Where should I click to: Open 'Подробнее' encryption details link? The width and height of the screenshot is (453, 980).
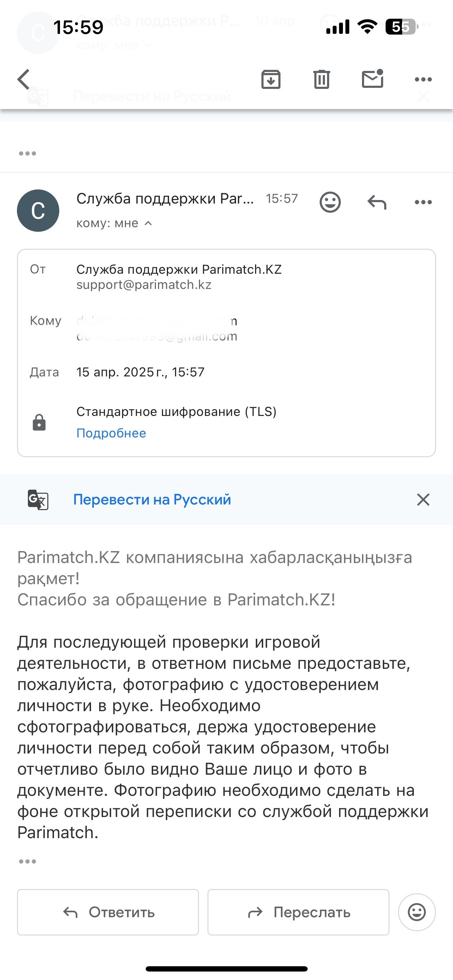[x=111, y=433]
